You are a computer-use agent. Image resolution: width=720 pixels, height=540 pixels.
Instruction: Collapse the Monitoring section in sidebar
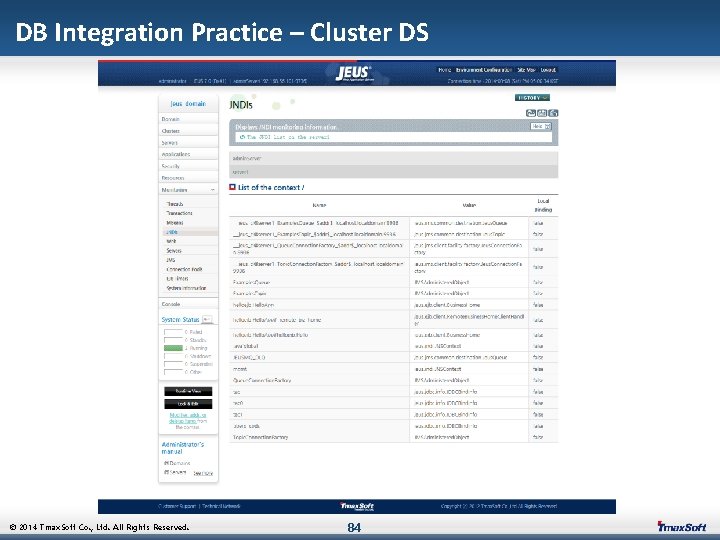point(213,190)
